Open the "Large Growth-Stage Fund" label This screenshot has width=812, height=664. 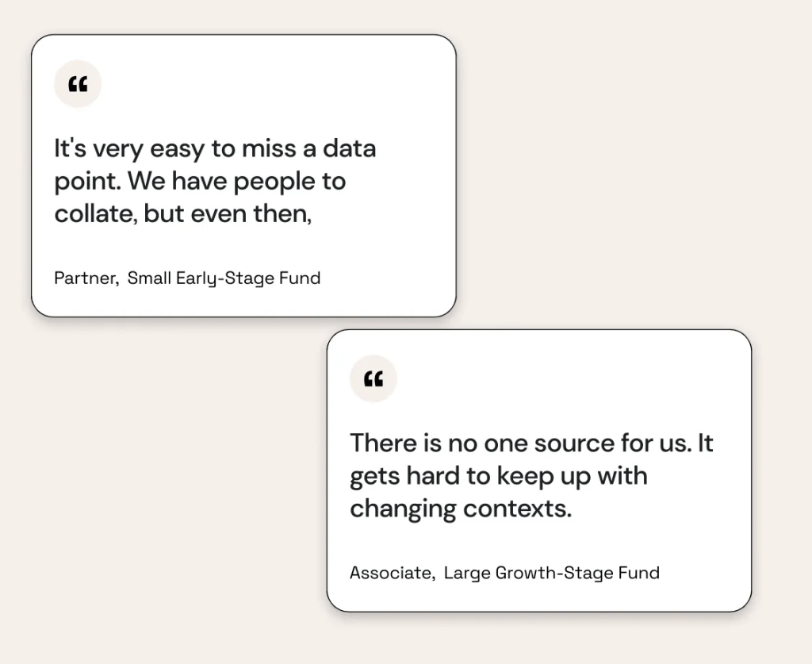coord(551,573)
